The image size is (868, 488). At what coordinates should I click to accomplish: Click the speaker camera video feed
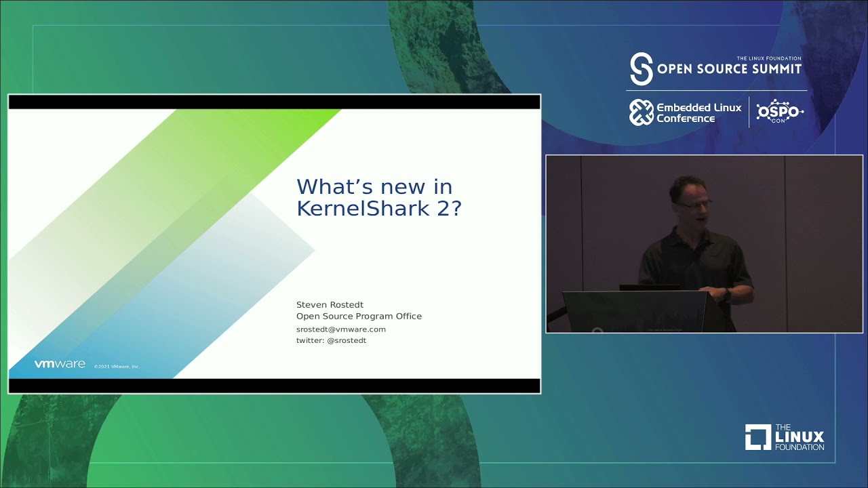[705, 244]
